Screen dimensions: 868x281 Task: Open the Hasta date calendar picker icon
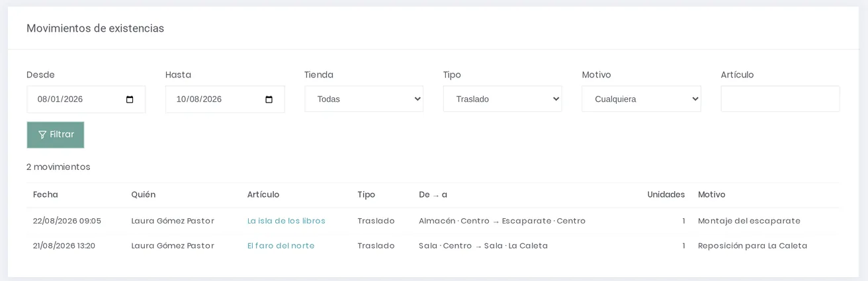pos(269,99)
